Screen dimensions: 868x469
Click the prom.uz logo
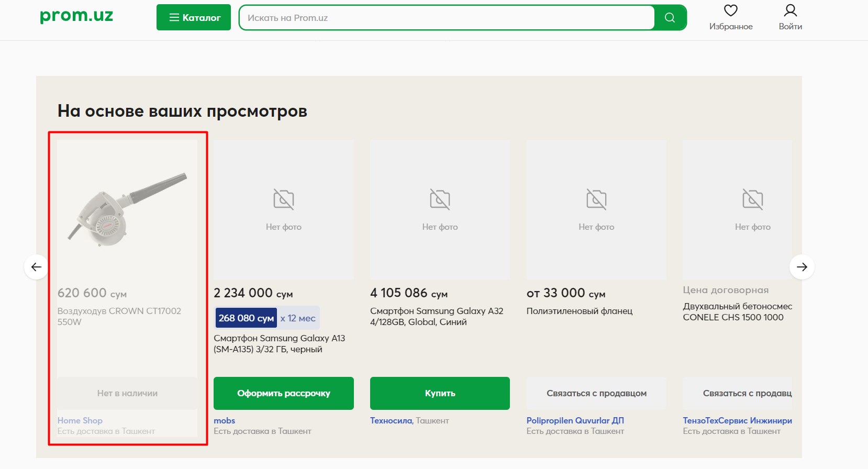(x=76, y=16)
